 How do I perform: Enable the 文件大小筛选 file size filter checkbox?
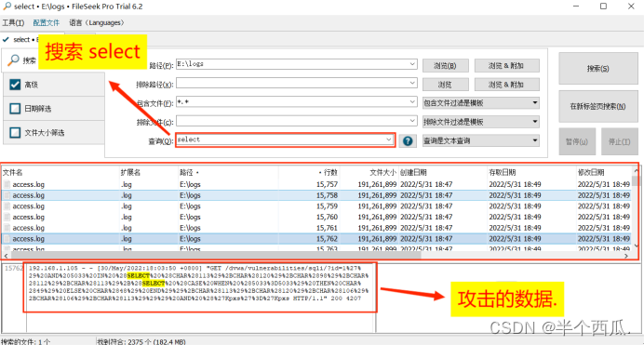coord(15,132)
